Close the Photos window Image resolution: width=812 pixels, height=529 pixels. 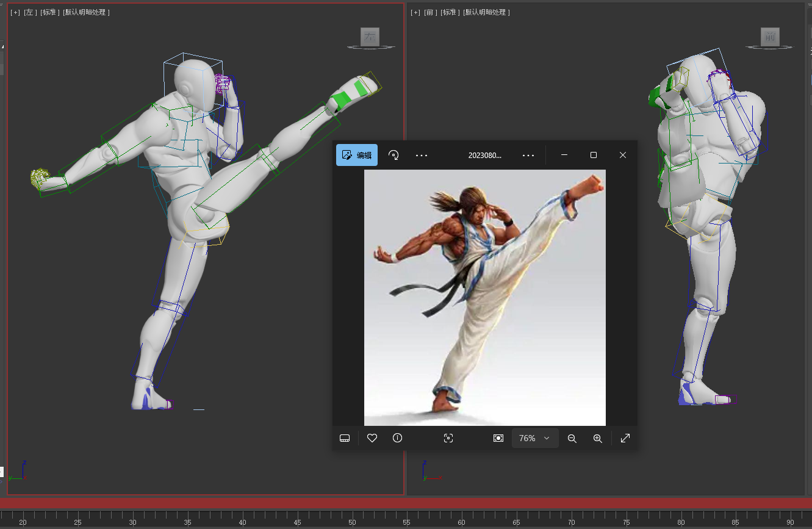coord(623,155)
